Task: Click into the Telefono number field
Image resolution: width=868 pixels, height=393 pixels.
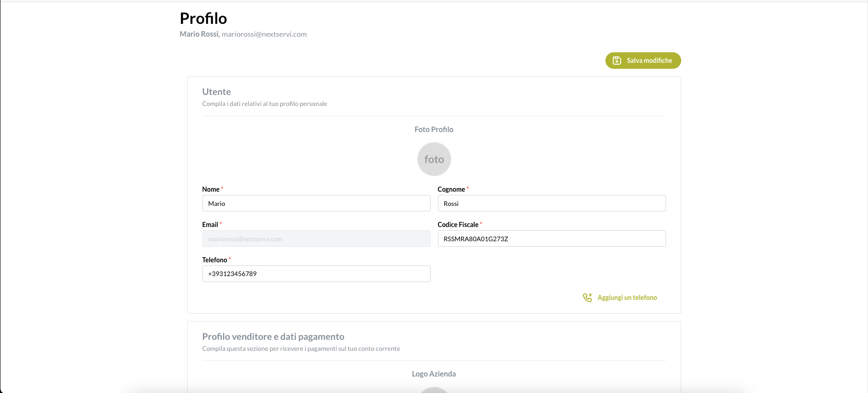Action: click(x=316, y=274)
